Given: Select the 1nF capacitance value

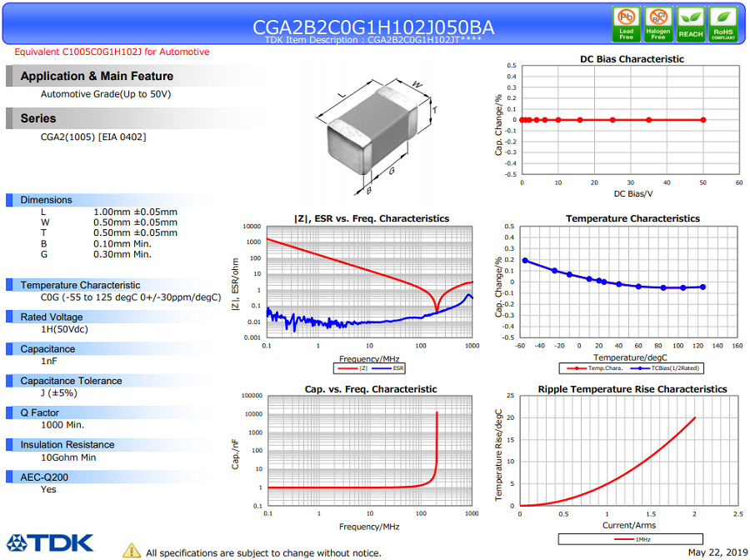Looking at the screenshot, I should pyautogui.click(x=49, y=361).
